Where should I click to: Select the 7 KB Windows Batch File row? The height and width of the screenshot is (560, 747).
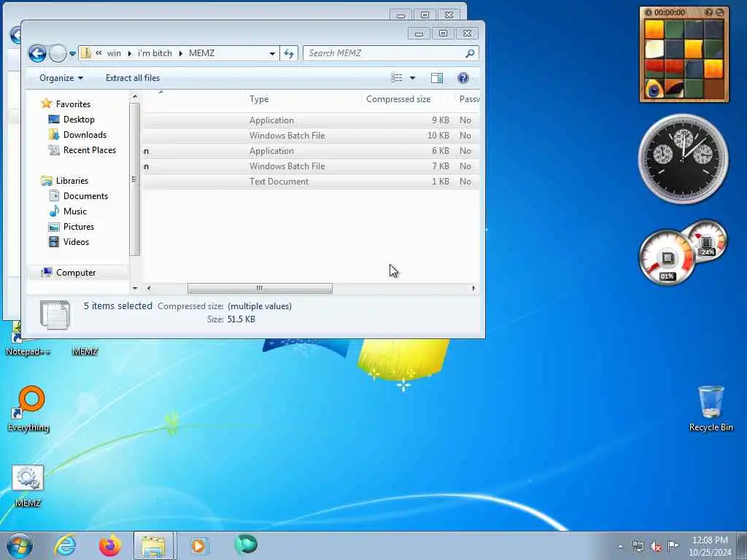tap(311, 166)
